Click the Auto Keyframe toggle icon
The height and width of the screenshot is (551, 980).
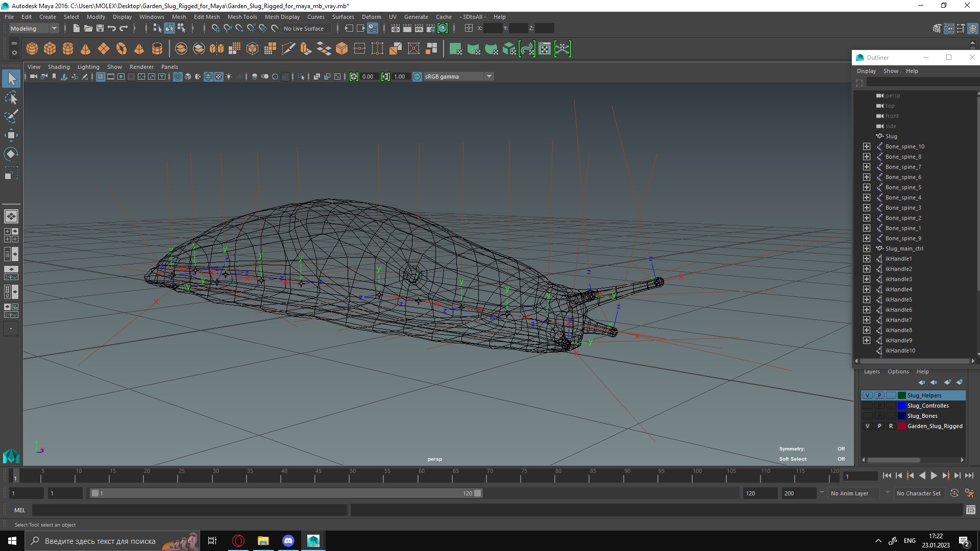point(954,493)
